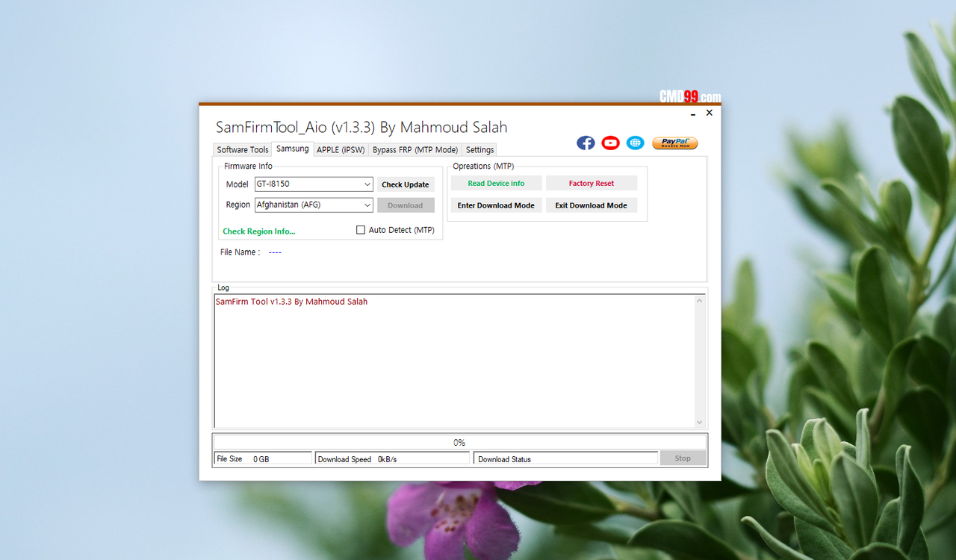This screenshot has width=956, height=560.
Task: Switch to the Software Tools tab
Action: tap(243, 149)
